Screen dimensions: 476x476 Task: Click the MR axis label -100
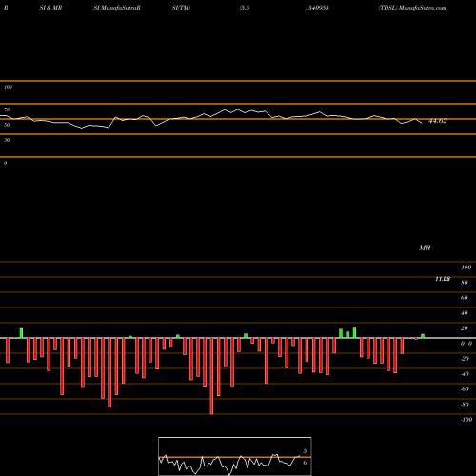click(x=466, y=420)
